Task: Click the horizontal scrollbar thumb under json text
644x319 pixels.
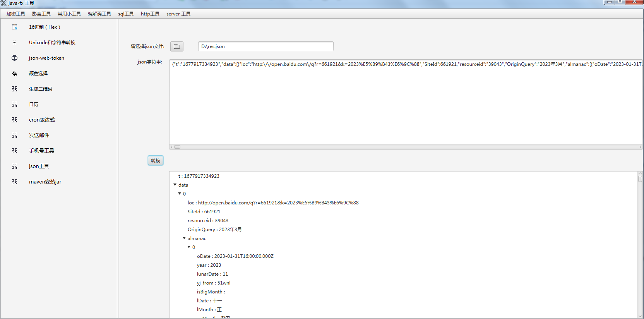Action: pyautogui.click(x=177, y=147)
